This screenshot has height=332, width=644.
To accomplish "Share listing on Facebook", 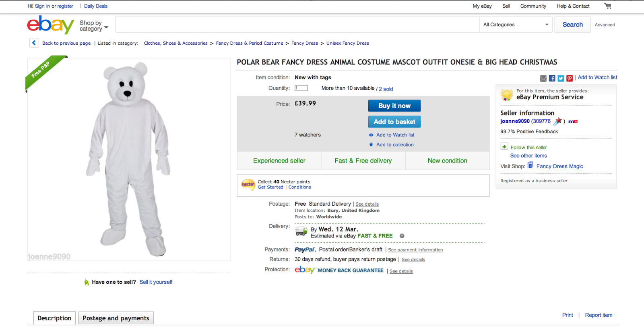I will click(552, 78).
